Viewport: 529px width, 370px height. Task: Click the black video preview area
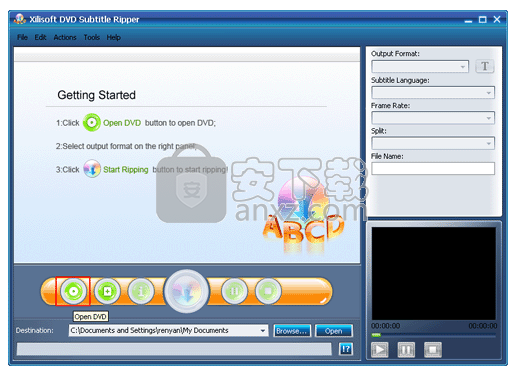coord(434,273)
